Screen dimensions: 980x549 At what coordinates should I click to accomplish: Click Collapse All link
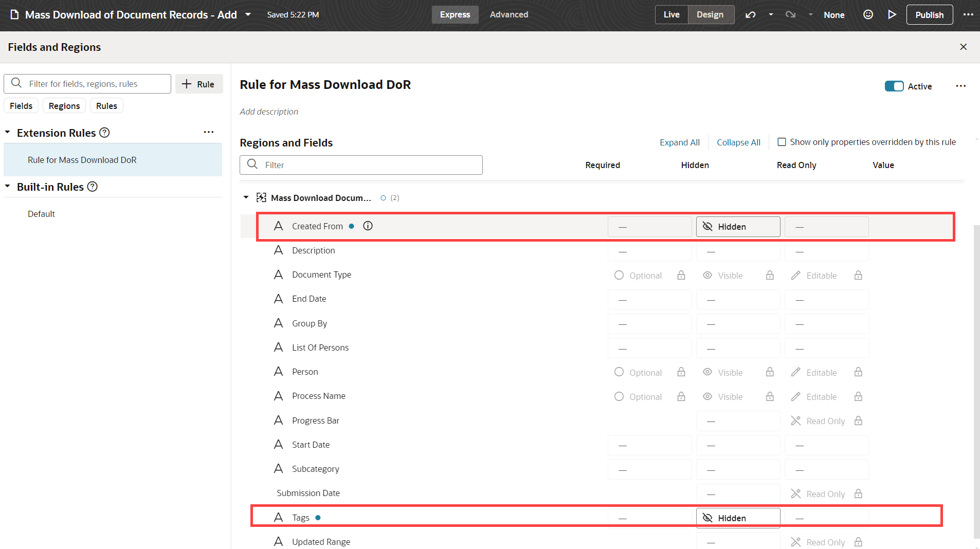(x=738, y=142)
